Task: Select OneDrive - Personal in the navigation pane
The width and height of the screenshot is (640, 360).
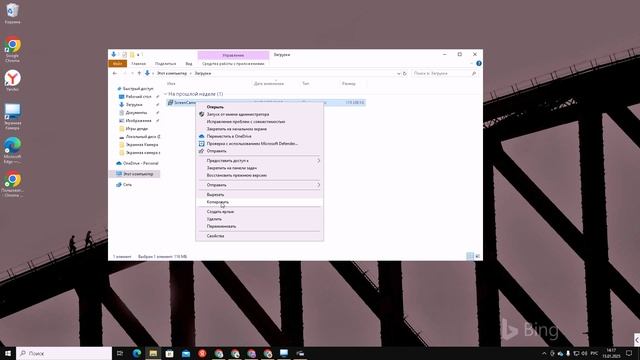Action: tap(140, 163)
